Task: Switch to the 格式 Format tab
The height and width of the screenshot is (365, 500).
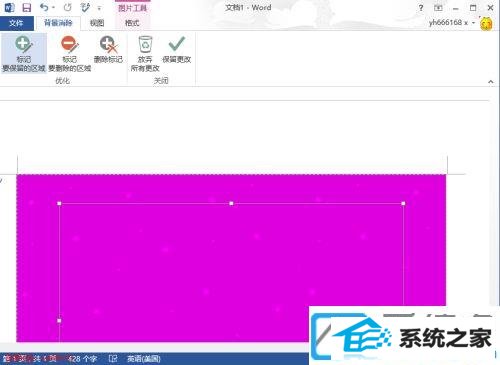Action: [x=132, y=23]
